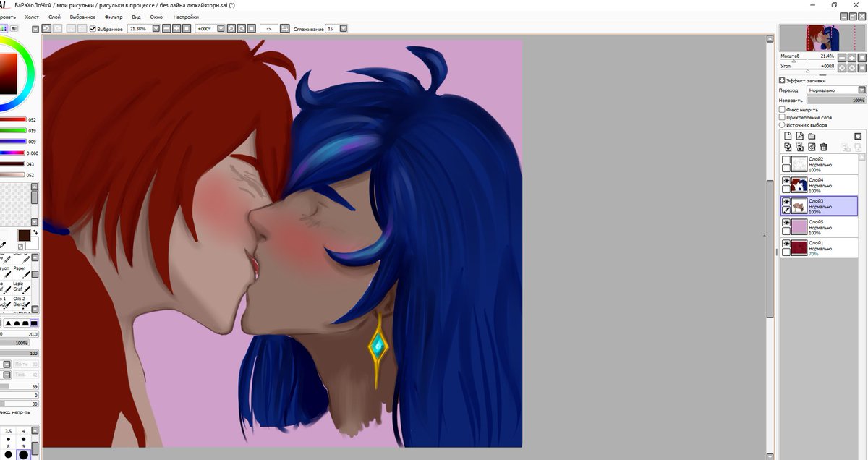Open the 'Настройки' menu

coord(186,16)
